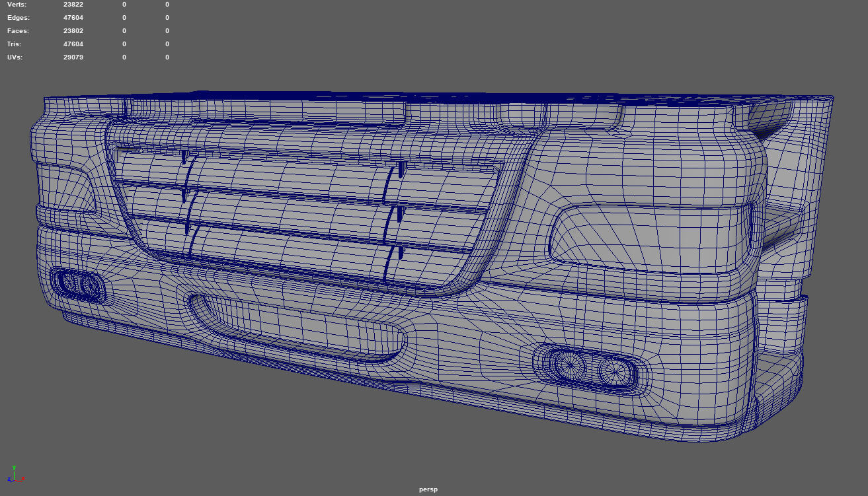Select the UVs count value 29079

point(73,57)
